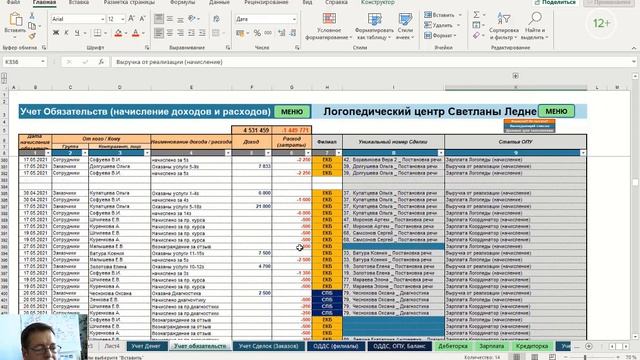Click Удалить in Cells group

(x=442, y=25)
